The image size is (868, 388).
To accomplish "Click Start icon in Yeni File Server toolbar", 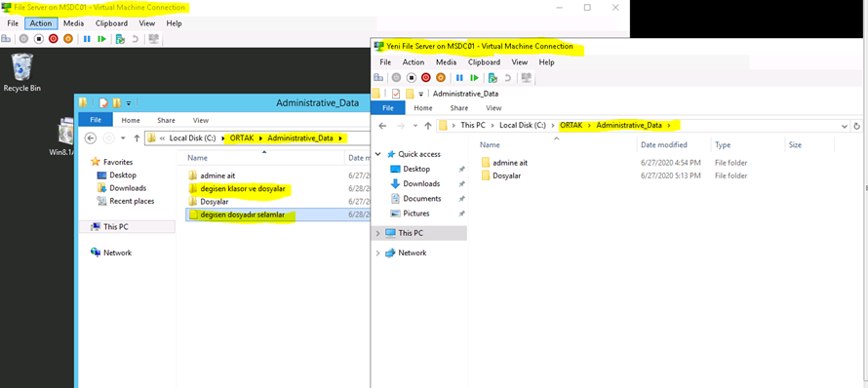I will click(396, 77).
